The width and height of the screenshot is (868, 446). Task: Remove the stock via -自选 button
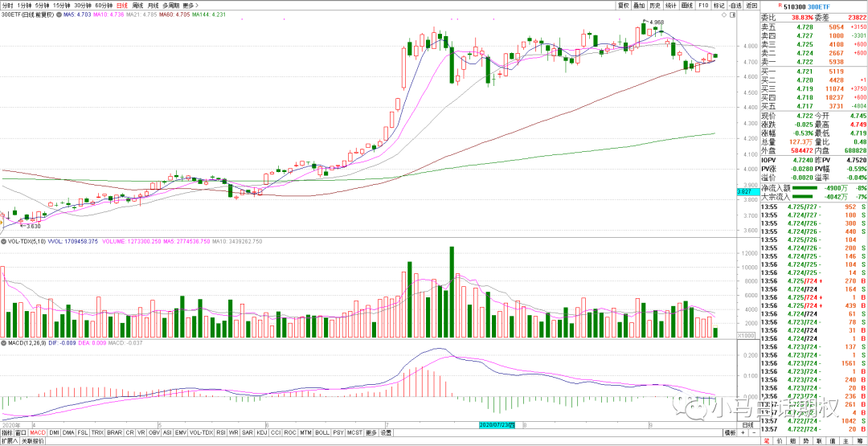coord(735,5)
